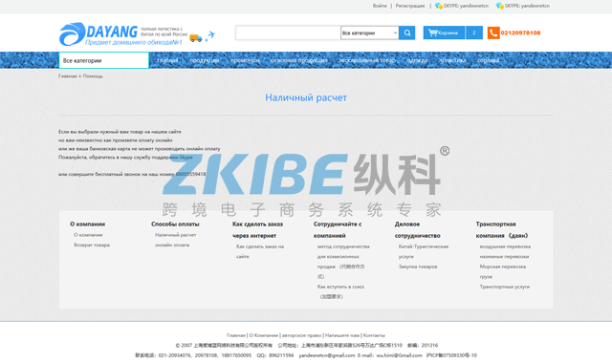Click the delivery truck icon
This screenshot has width=612, height=364.
pos(195,38)
